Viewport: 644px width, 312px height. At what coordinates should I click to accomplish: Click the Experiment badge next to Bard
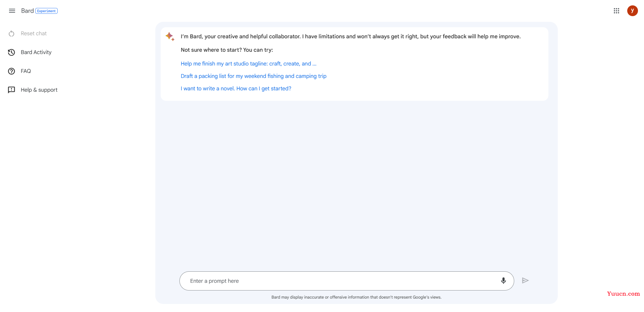pyautogui.click(x=47, y=11)
